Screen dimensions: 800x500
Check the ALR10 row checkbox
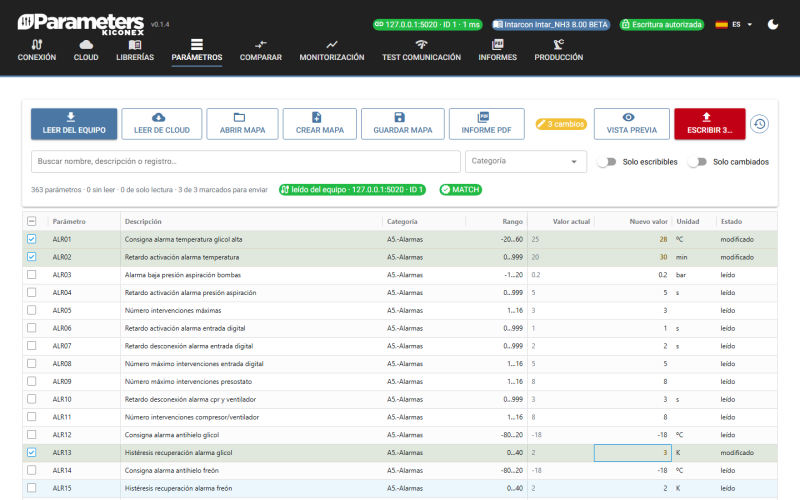point(32,399)
